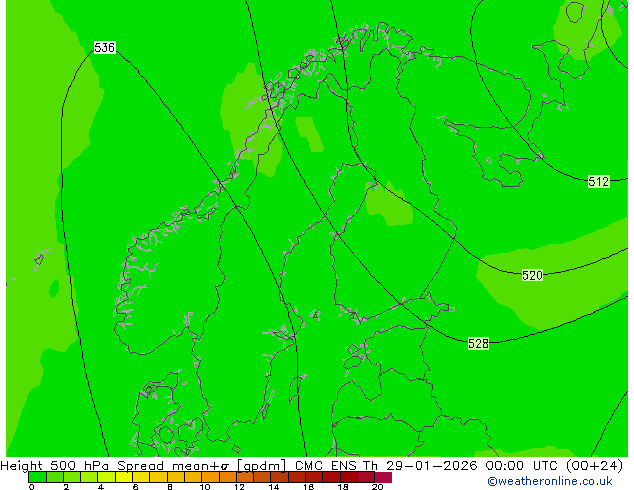Click legend scale number 2
The height and width of the screenshot is (490, 634).
point(66,487)
